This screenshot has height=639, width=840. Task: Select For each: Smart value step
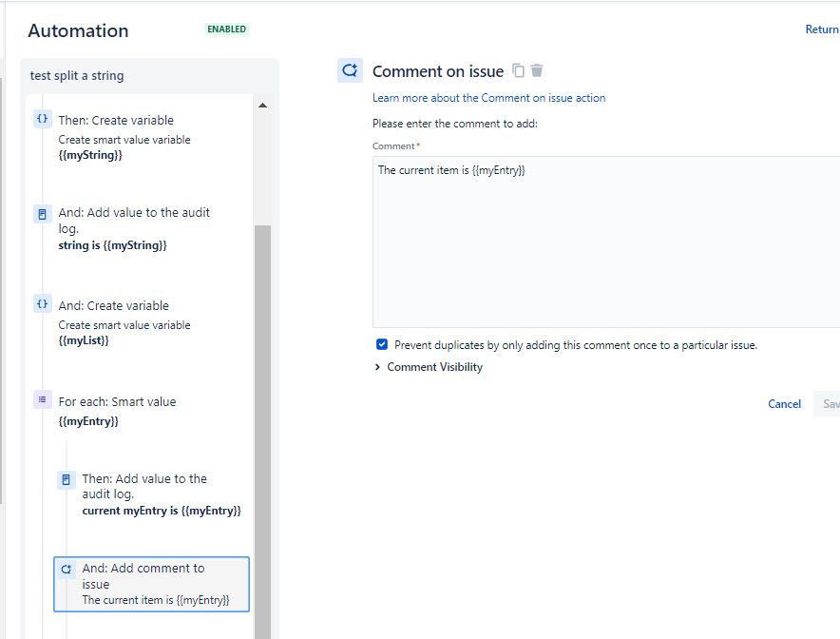[140, 411]
